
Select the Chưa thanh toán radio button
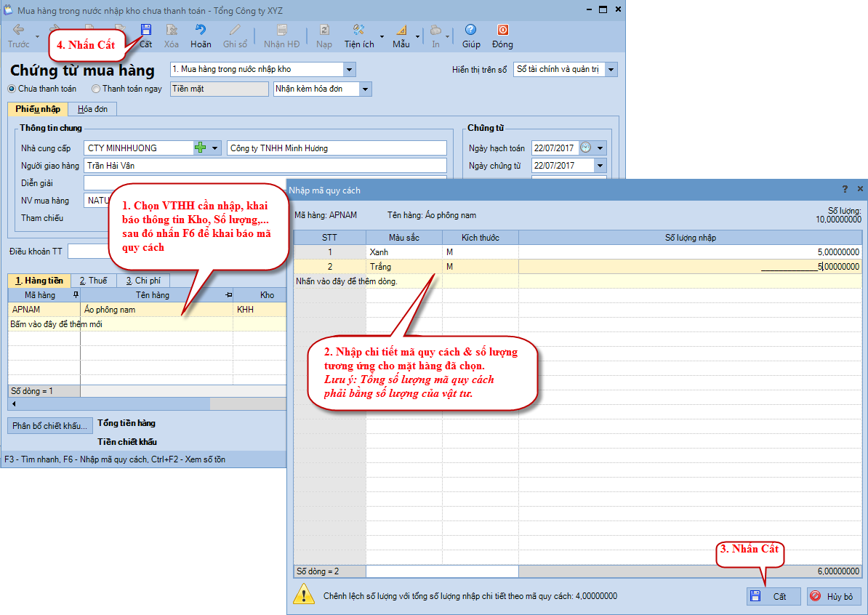12,89
